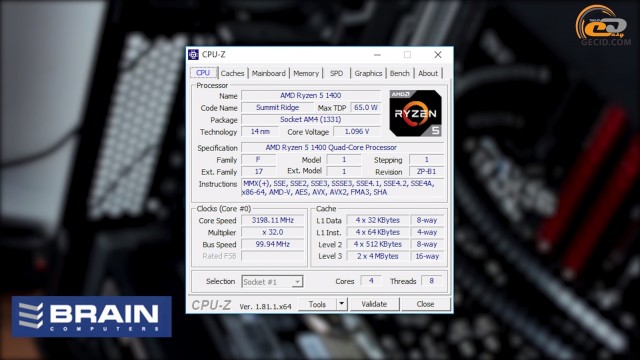
Task: Click the disabled maximize button
Action: pyautogui.click(x=407, y=54)
